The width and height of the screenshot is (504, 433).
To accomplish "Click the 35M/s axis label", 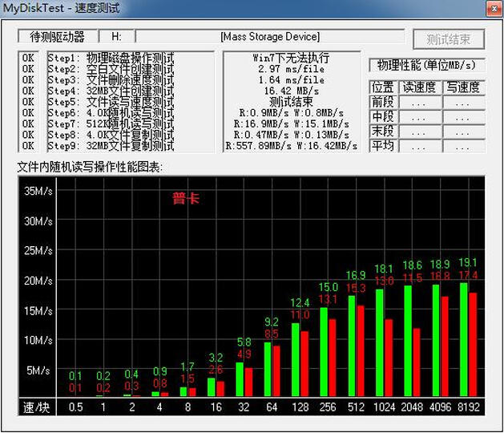I will coord(38,191).
